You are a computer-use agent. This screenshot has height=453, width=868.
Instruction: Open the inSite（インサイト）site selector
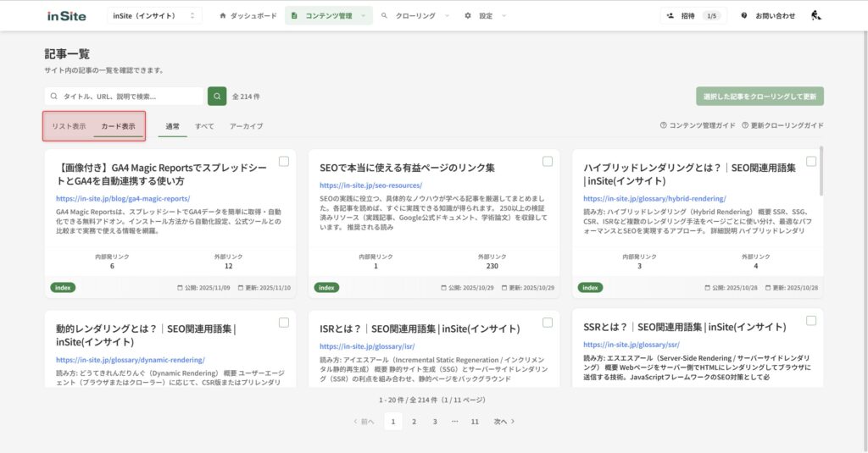[x=154, y=15]
